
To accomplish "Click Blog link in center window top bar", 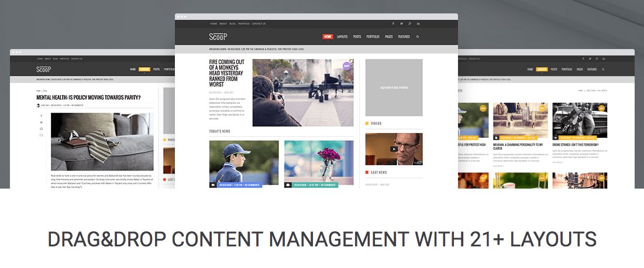I will click(232, 24).
